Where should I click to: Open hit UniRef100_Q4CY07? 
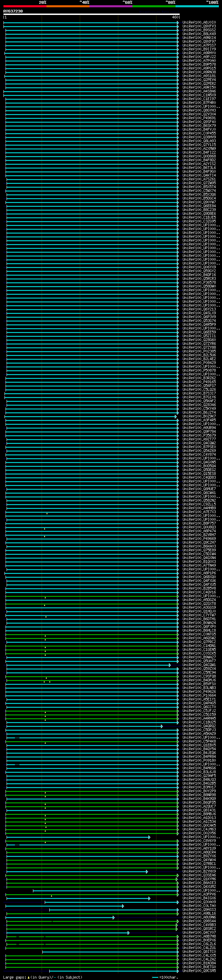(199, 932)
